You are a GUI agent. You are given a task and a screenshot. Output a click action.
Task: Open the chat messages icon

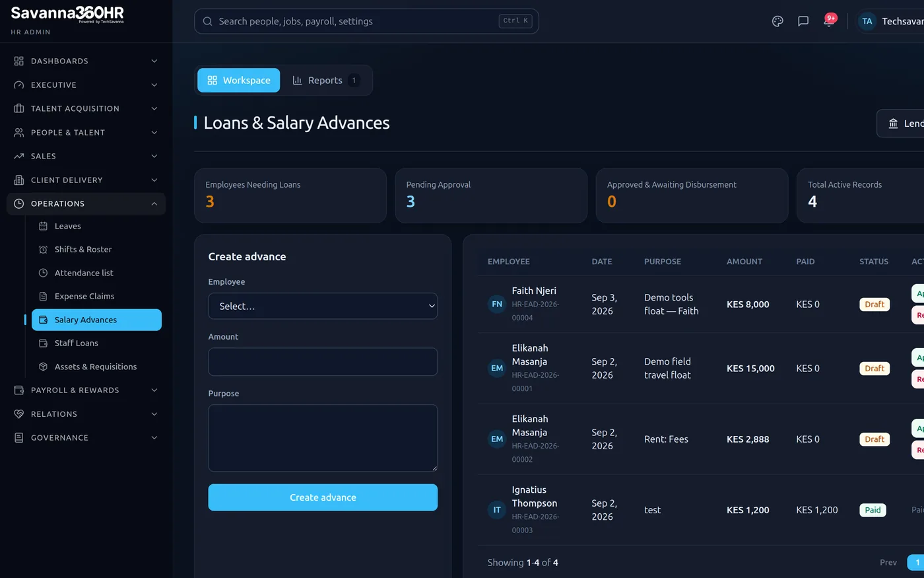[x=803, y=21]
